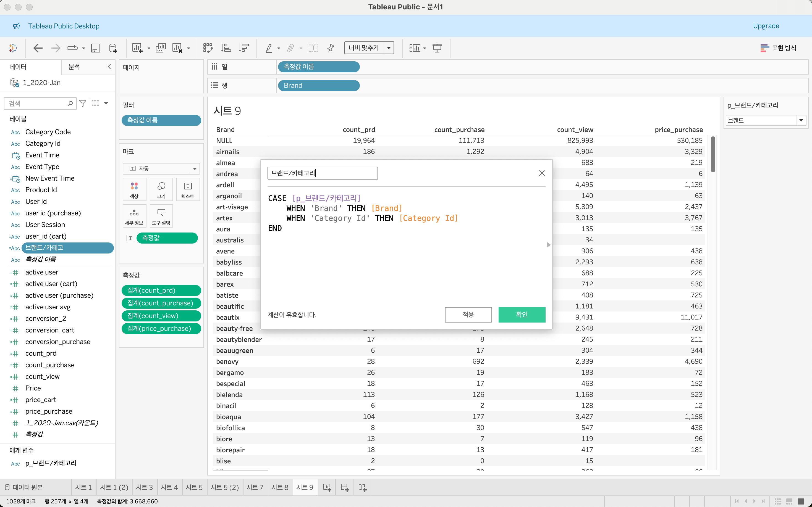Switch to the 시트 5 tab
This screenshot has width=812, height=507.
(x=194, y=487)
